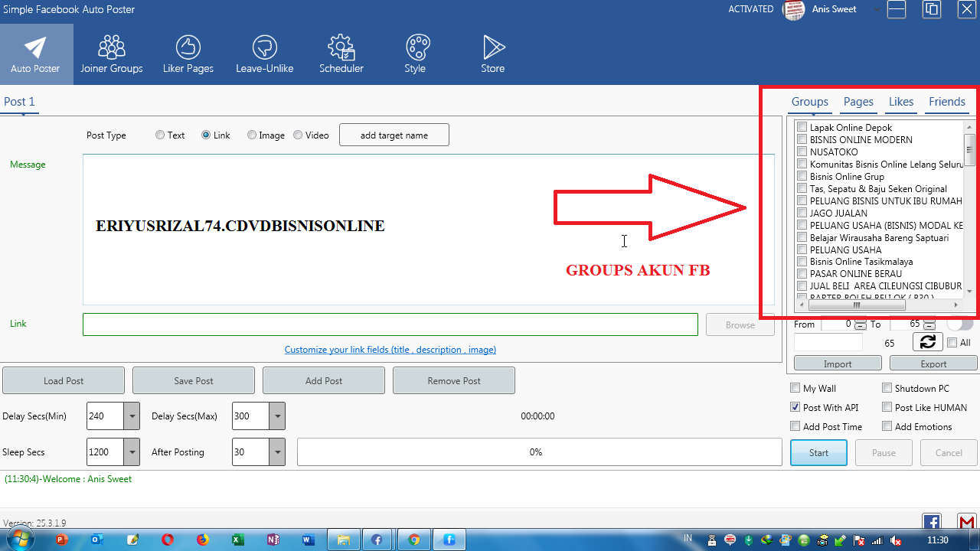This screenshot has width=980, height=551.
Task: Open Word from the taskbar
Action: click(x=309, y=540)
